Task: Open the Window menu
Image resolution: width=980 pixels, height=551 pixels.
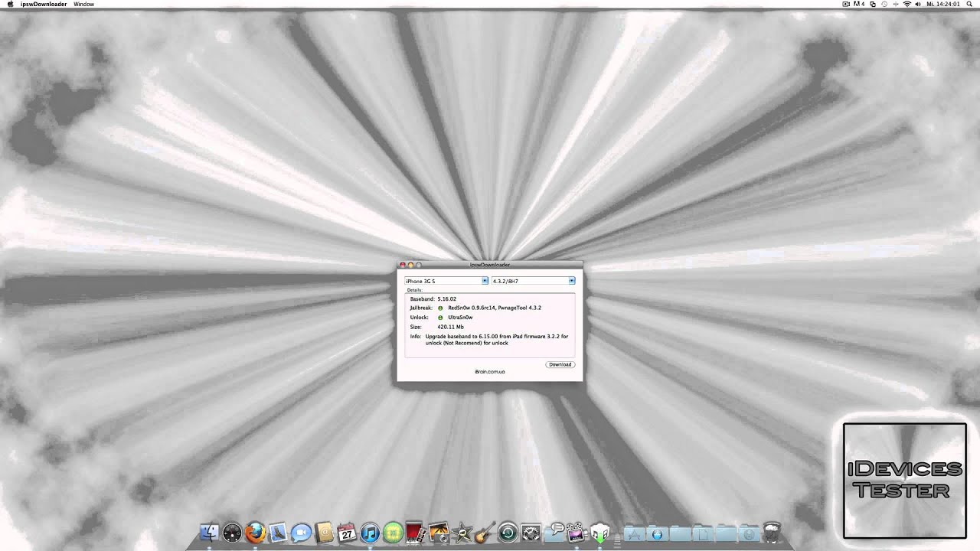Action: tap(83, 4)
